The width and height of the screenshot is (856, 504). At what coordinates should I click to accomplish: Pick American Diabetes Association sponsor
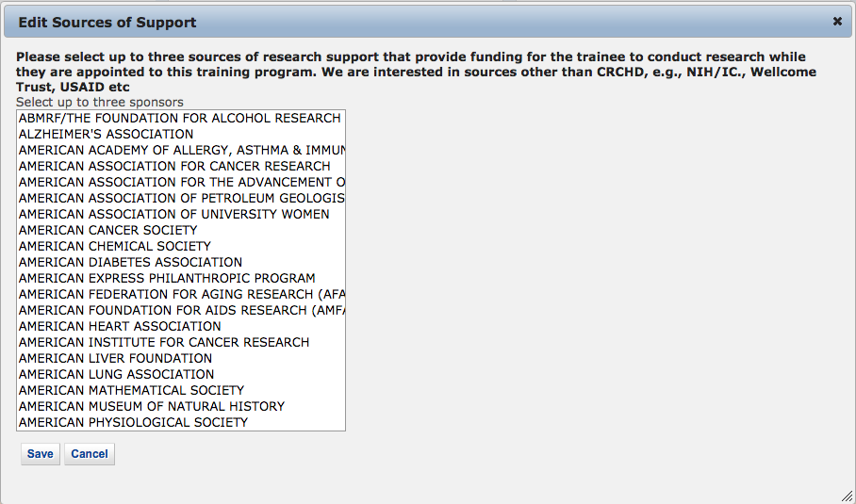pos(130,262)
